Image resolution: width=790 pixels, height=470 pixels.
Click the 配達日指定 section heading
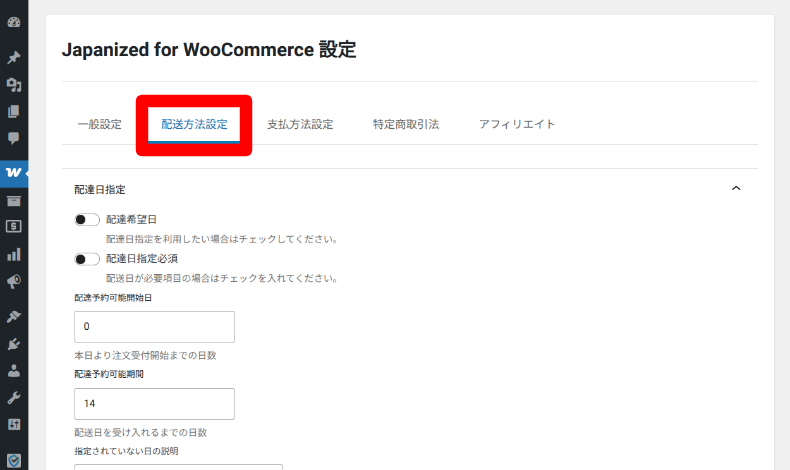100,190
